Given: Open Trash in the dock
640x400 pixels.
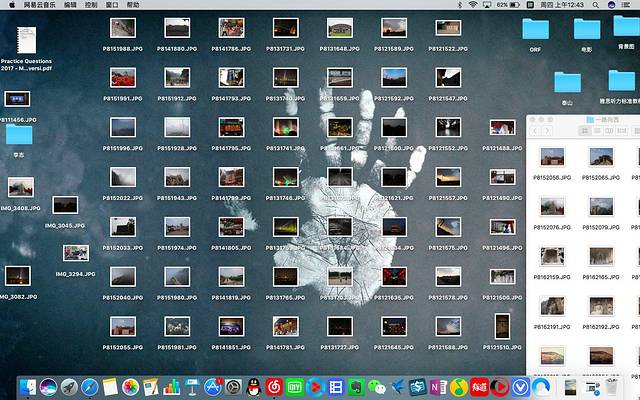Looking at the screenshot, I should pyautogui.click(x=611, y=386).
